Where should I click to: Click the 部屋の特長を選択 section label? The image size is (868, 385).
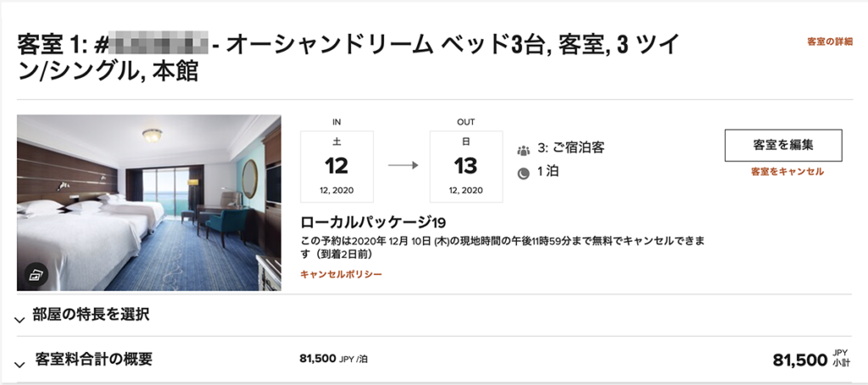91,315
